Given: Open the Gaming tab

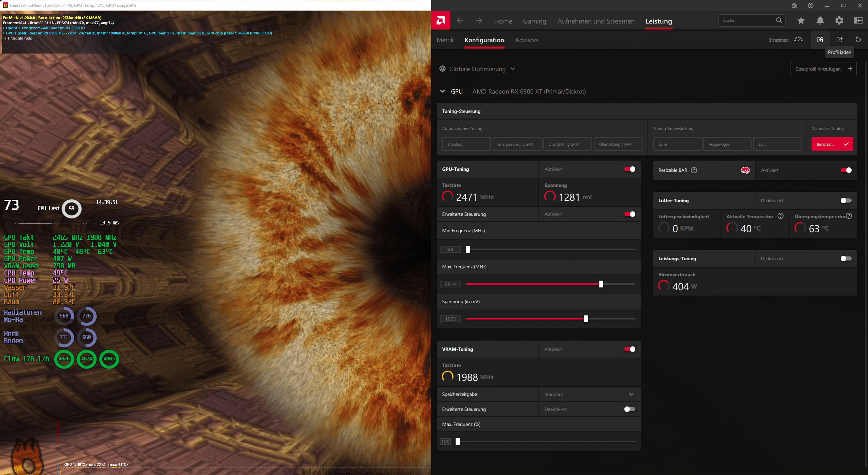Looking at the screenshot, I should point(535,21).
